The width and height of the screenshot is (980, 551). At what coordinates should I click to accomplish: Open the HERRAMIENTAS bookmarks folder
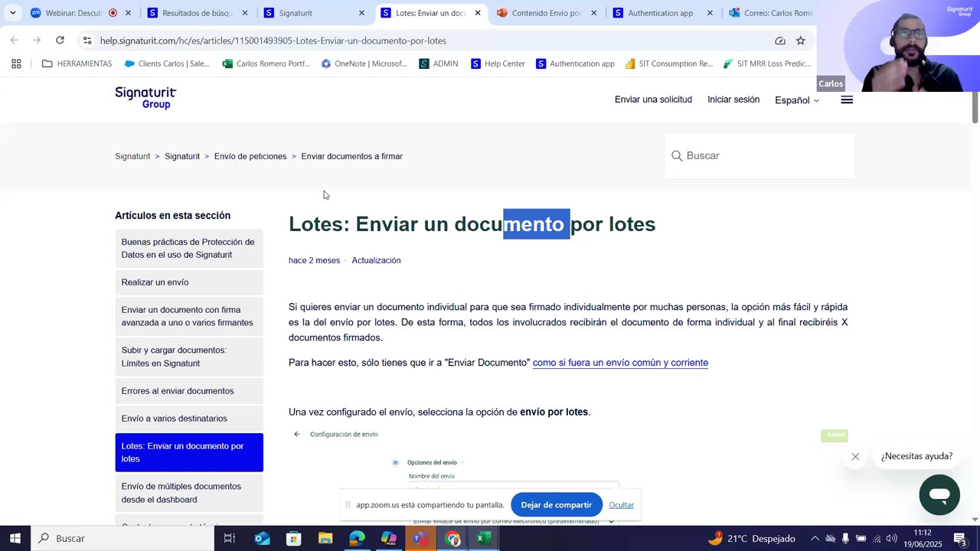coord(77,64)
